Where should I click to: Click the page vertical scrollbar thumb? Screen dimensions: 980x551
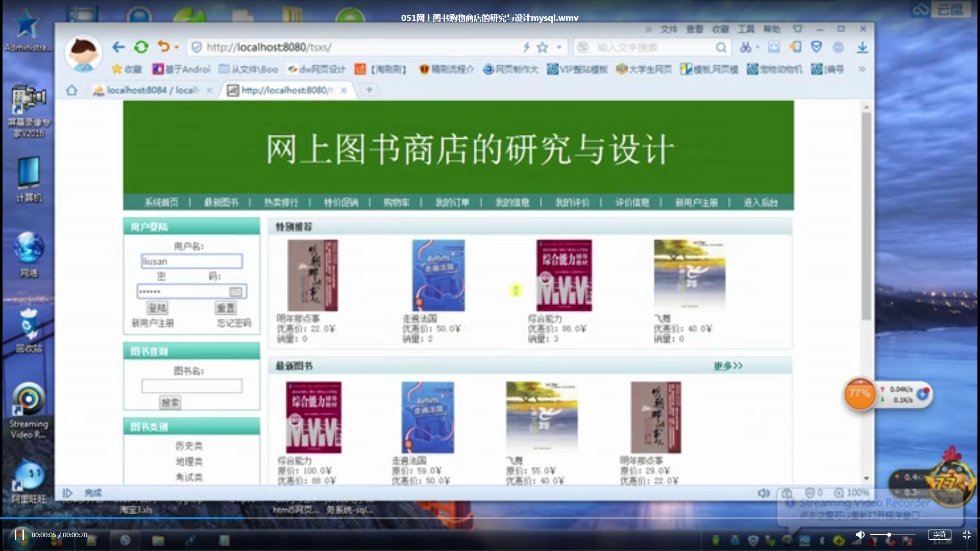[x=866, y=216]
